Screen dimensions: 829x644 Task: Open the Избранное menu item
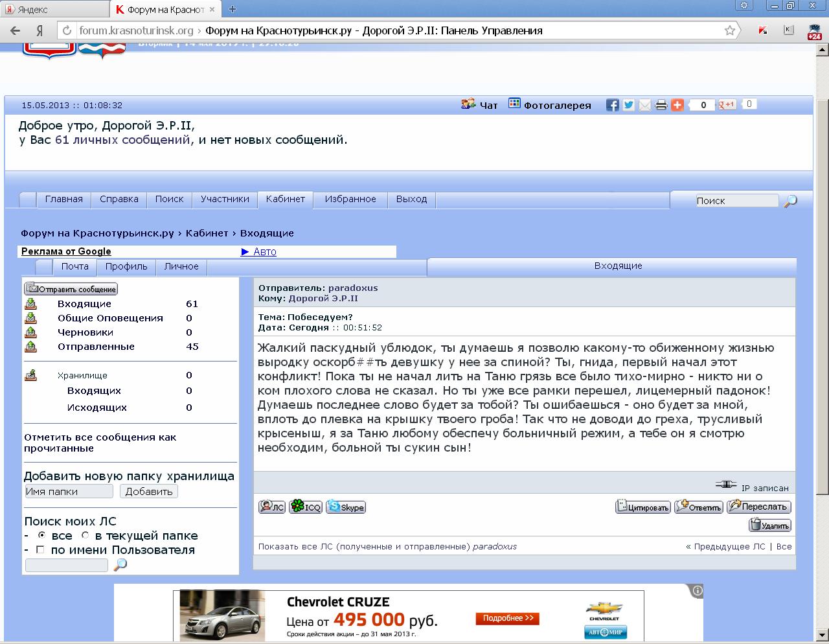pyautogui.click(x=350, y=200)
